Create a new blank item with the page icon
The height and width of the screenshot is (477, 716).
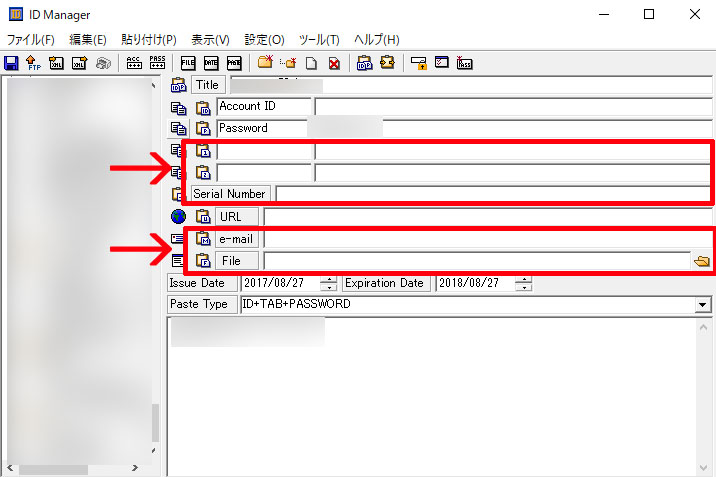click(x=311, y=63)
